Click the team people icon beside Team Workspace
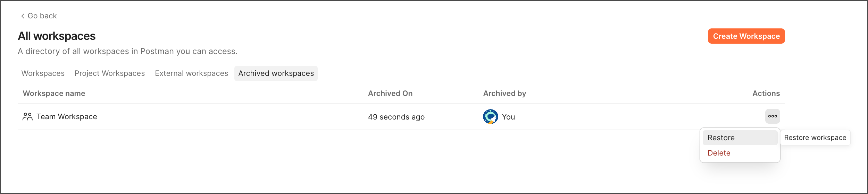The image size is (868, 194). 27,117
